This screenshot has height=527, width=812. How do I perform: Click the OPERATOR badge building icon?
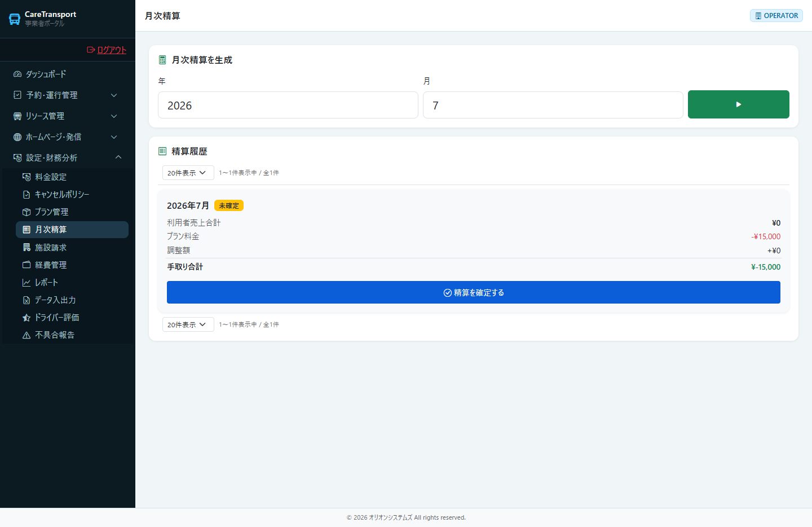click(758, 16)
